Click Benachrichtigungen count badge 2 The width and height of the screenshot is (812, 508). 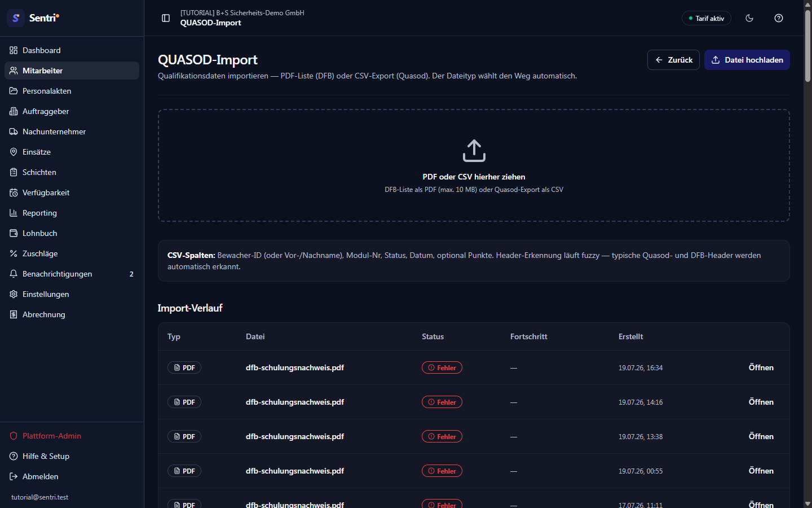[131, 274]
